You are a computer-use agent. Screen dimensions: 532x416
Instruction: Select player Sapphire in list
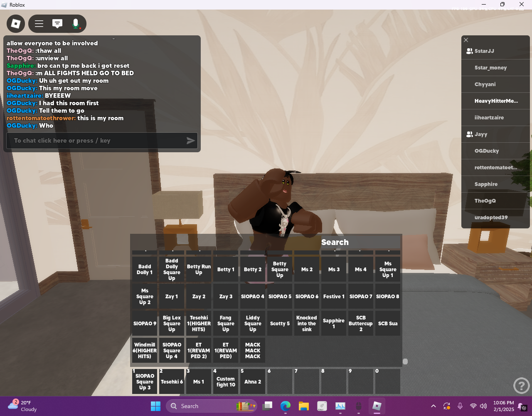tap(495, 184)
